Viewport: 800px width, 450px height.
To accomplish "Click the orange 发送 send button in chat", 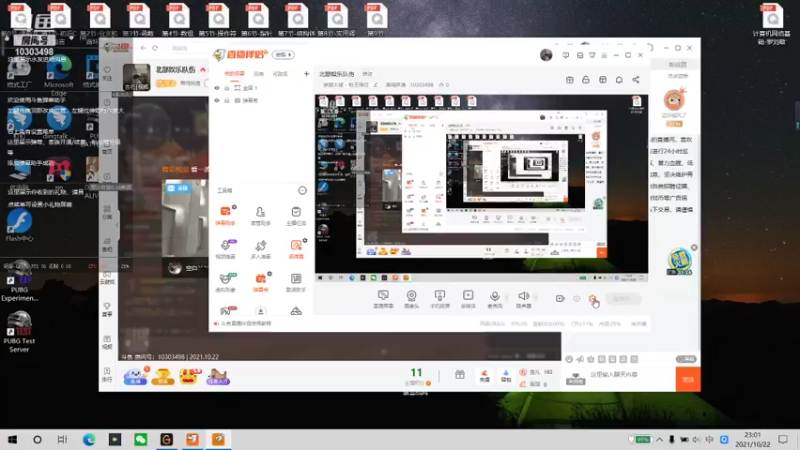I will point(688,379).
